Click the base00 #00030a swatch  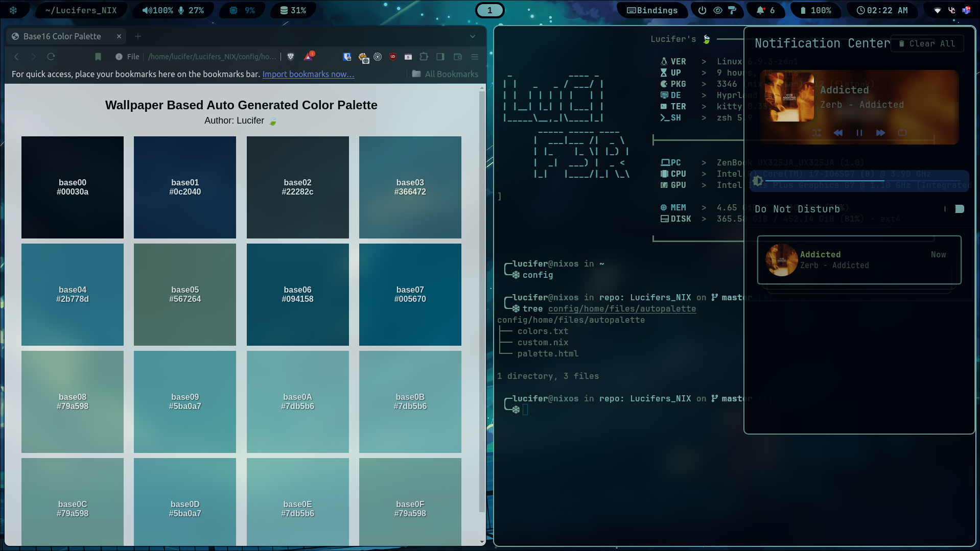pos(73,187)
